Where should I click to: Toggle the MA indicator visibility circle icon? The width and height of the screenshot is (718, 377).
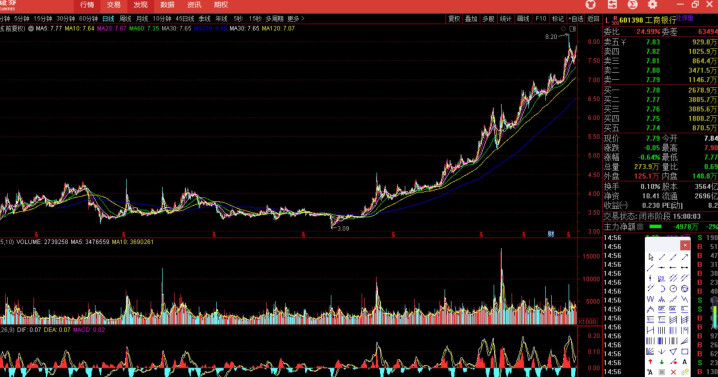tap(31, 28)
